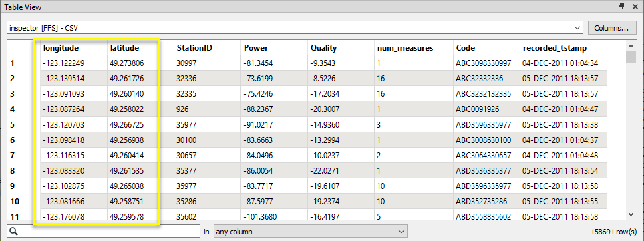Click the Code column header
Image resolution: width=644 pixels, height=241 pixels.
487,48
